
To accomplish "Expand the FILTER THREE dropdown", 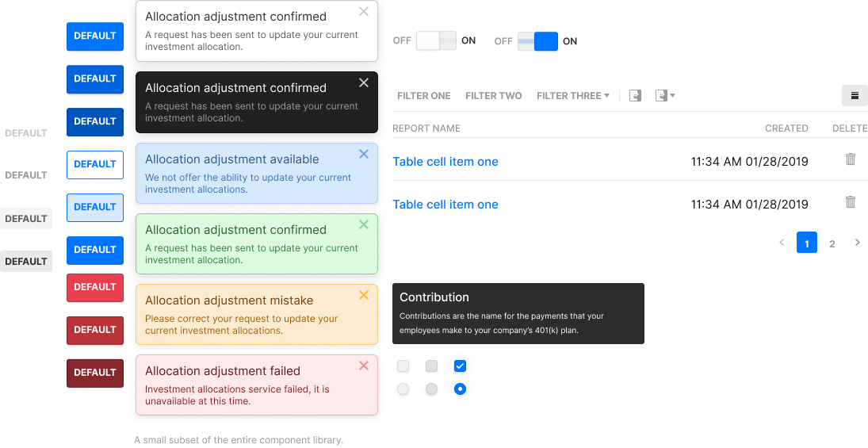I will [x=573, y=96].
